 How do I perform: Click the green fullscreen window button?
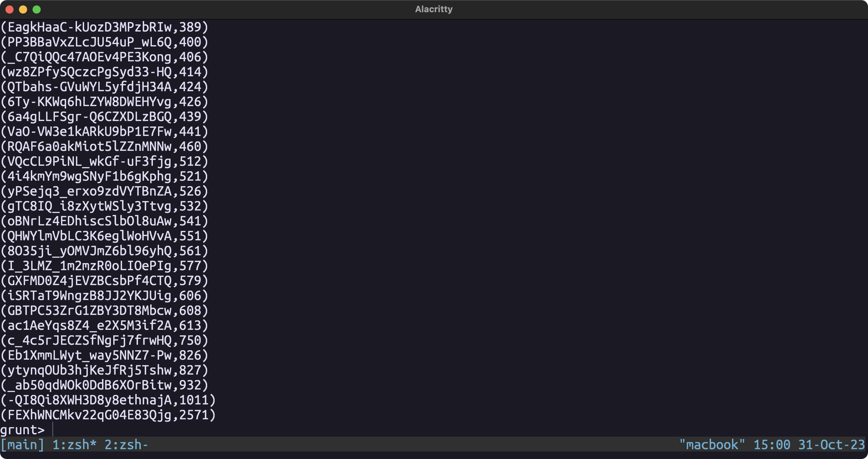(x=37, y=9)
